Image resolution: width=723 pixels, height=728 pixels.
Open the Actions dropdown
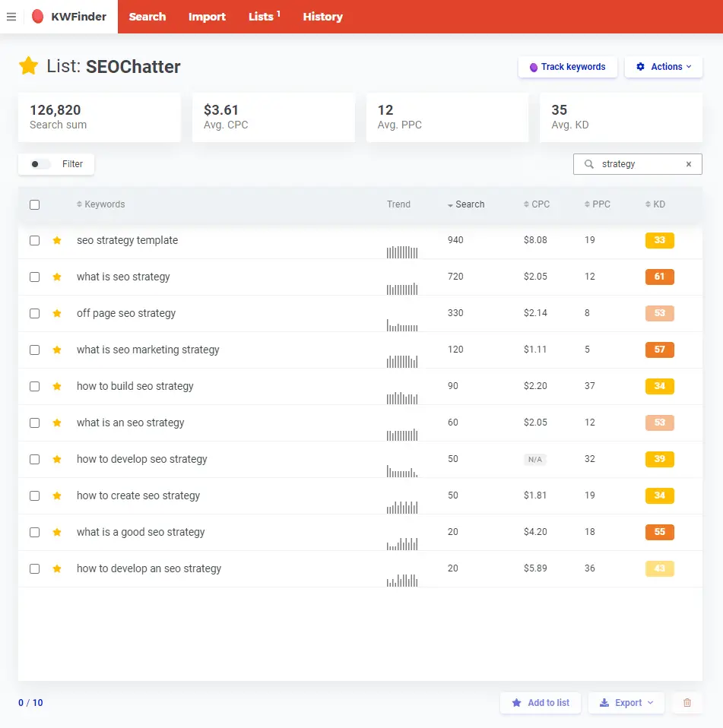click(663, 67)
